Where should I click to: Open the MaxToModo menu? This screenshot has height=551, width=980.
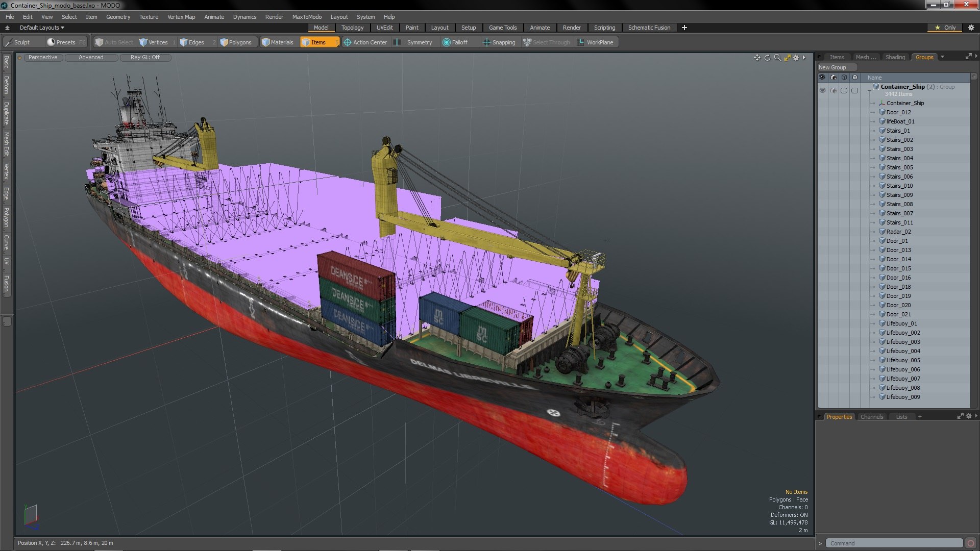[x=307, y=17]
